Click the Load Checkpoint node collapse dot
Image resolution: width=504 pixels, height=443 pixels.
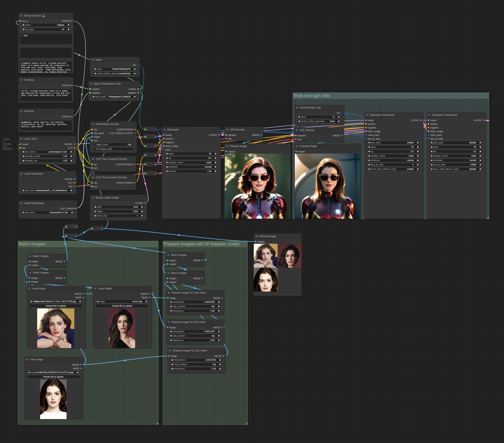click(x=21, y=174)
